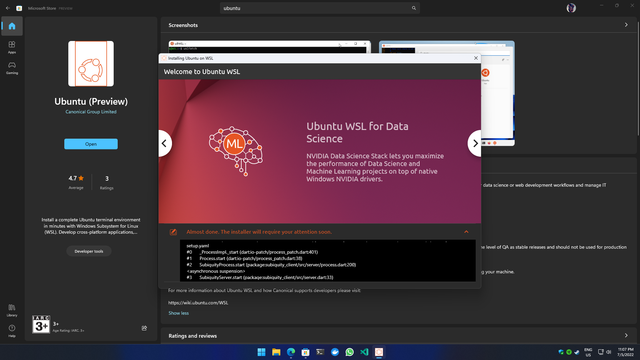
Task: Click the Developer tools tag
Action: pos(89,251)
